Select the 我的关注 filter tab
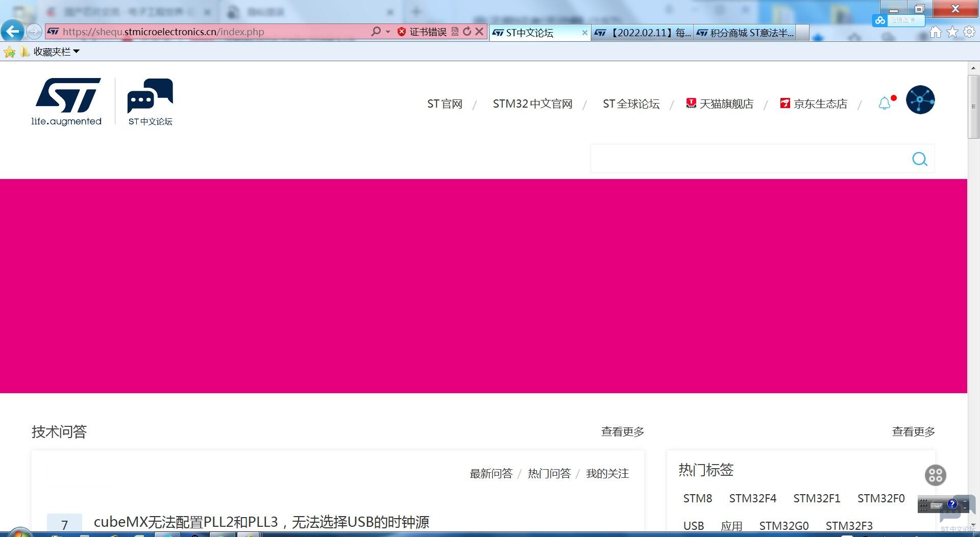This screenshot has height=537, width=980. (607, 474)
